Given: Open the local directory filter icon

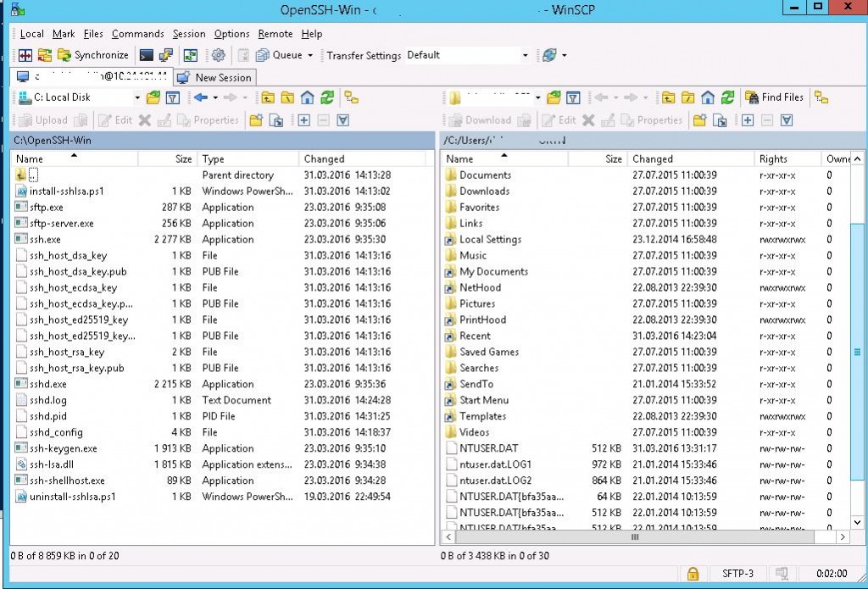Looking at the screenshot, I should tap(172, 97).
